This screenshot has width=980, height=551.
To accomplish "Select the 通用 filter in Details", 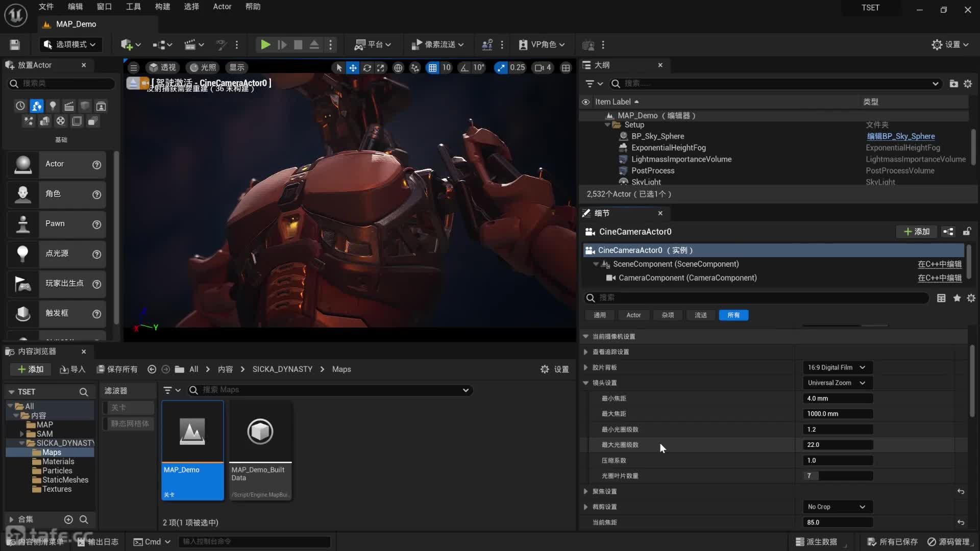I will point(600,315).
